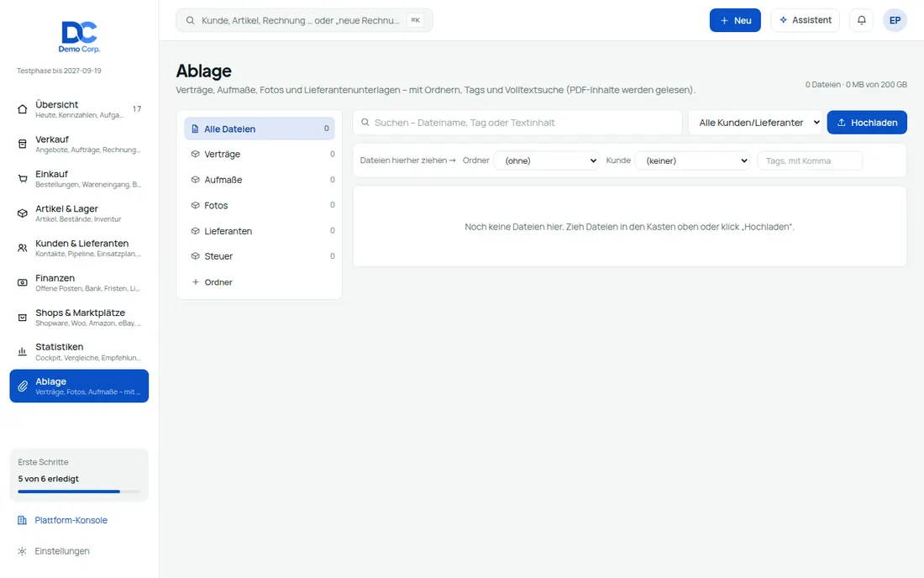Click the plus icon next to Ordner
The height and width of the screenshot is (578, 924).
[195, 282]
